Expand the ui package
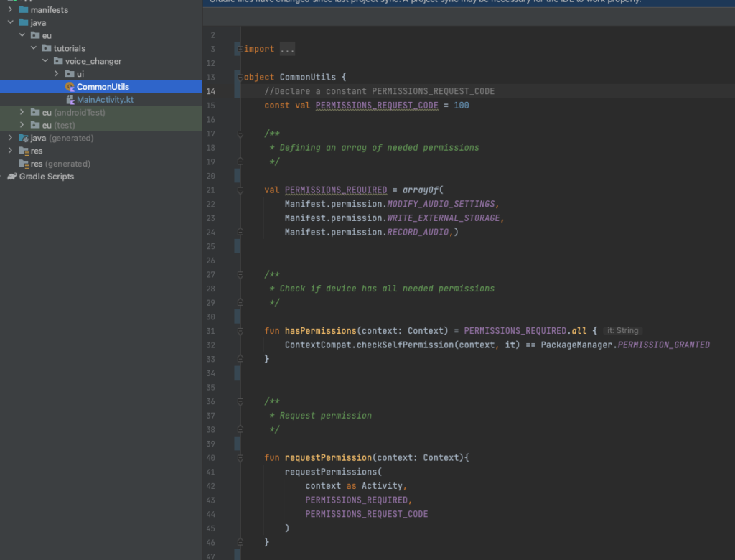The width and height of the screenshot is (735, 560). point(56,74)
